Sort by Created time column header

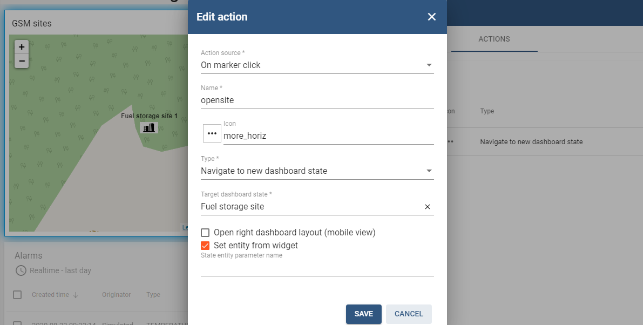(50, 295)
